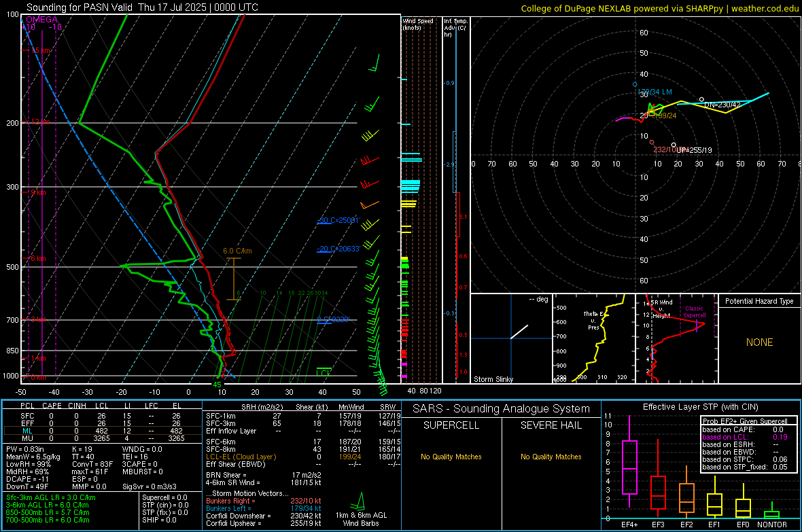The height and width of the screenshot is (532, 802).
Task: Click the blue Bunkers Left storm motion
Action: [264, 508]
